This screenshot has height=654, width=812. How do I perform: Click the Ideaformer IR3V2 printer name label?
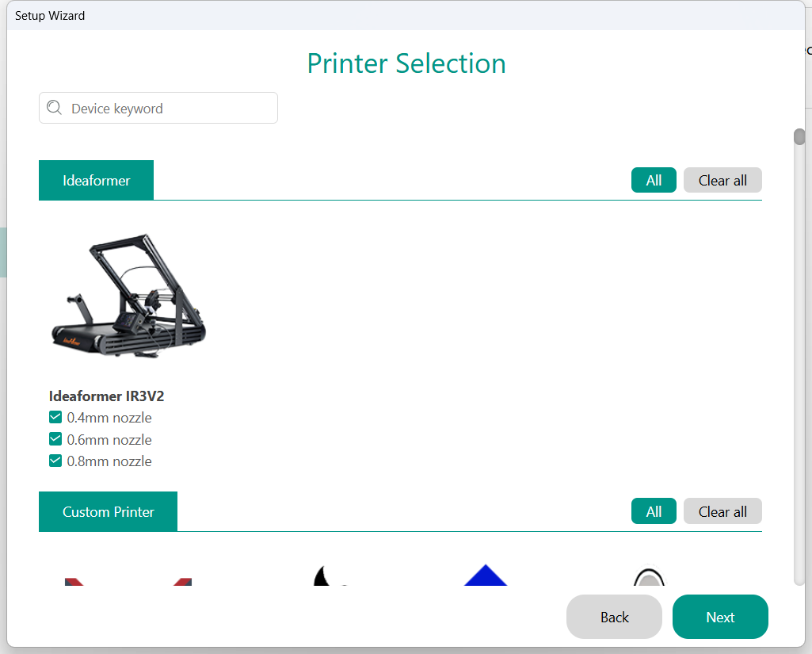click(107, 396)
